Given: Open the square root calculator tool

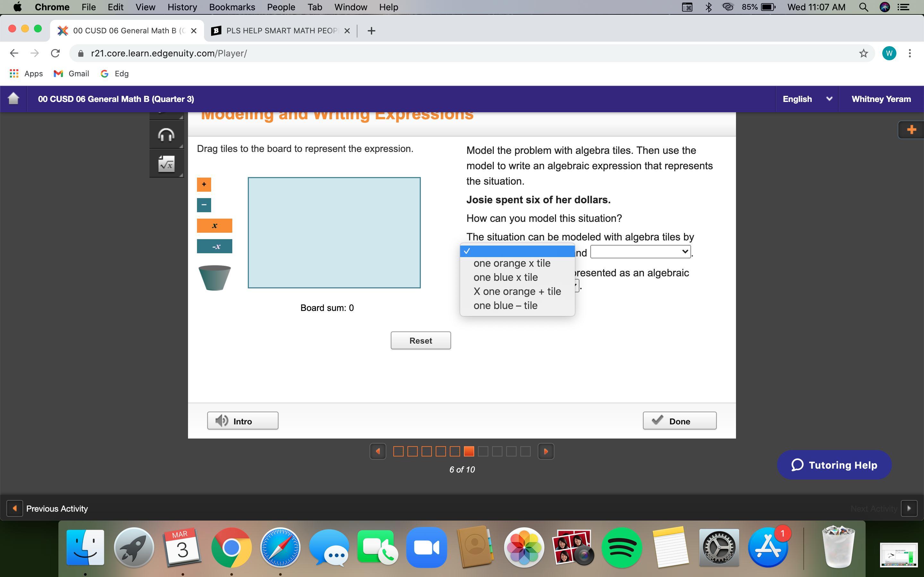Looking at the screenshot, I should 166,164.
